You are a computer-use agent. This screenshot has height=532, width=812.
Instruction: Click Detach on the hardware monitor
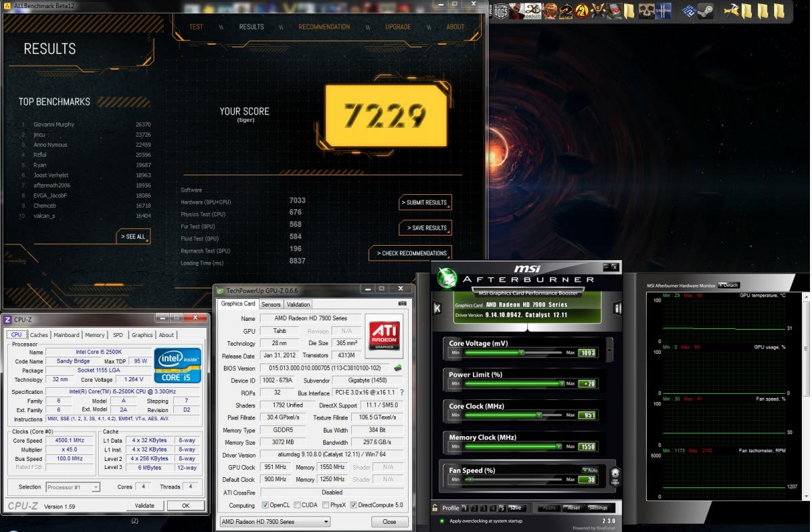pyautogui.click(x=728, y=285)
